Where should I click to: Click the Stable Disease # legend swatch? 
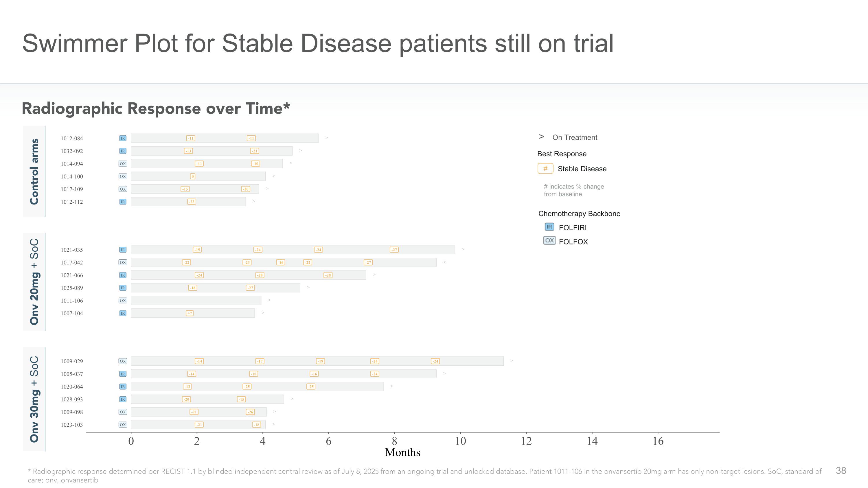coord(545,168)
